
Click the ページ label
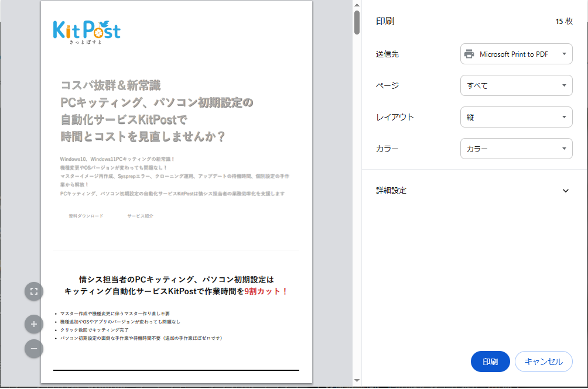387,85
